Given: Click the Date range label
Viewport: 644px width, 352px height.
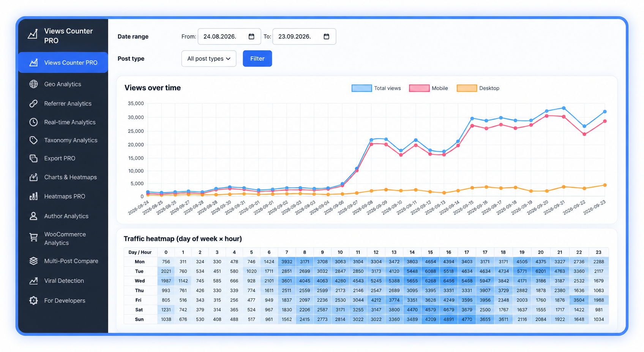Looking at the screenshot, I should [133, 36].
